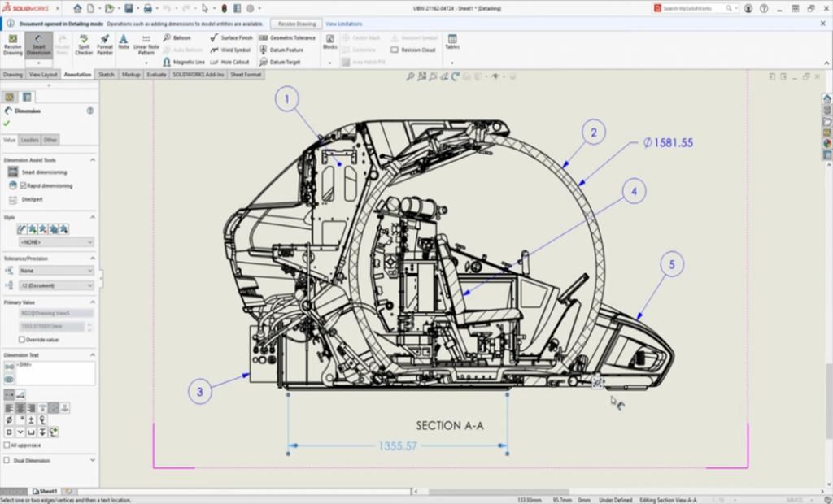Image resolution: width=833 pixels, height=504 pixels.
Task: Open the Smart Dimension dropdown arrow
Action: 38,62
